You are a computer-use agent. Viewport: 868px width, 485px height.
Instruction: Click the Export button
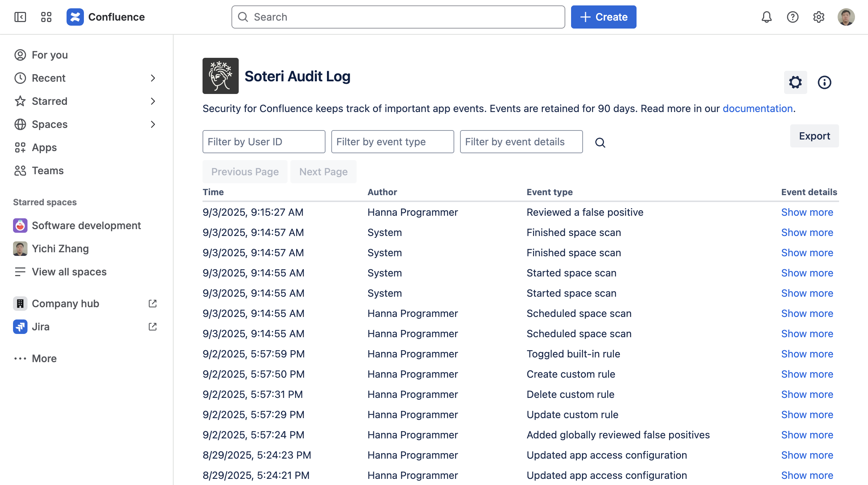coord(814,136)
